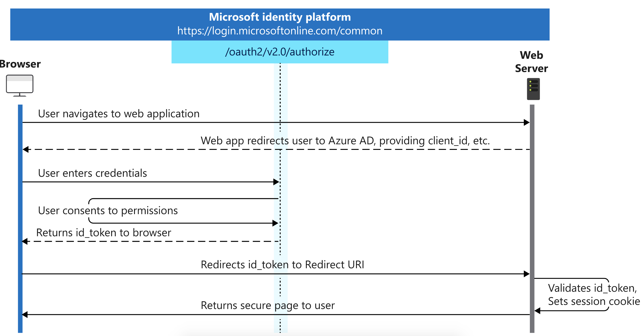Click the 'Web app redirects user to Azure AD' label

(345, 141)
